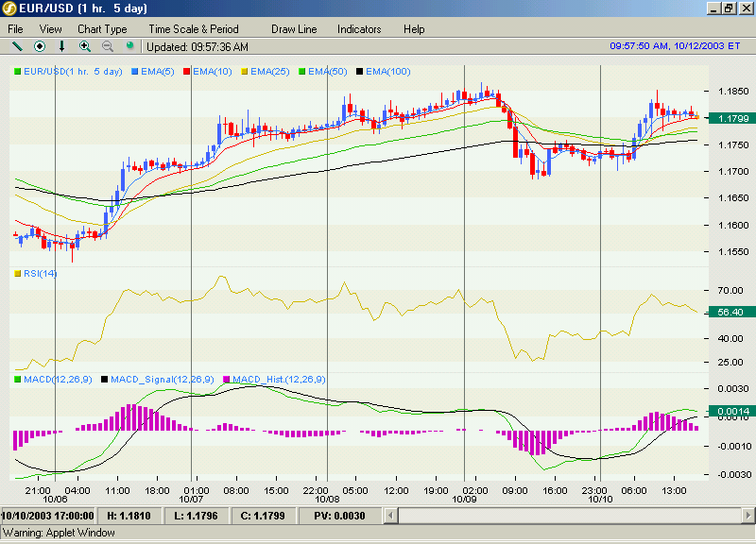Click the low value "L: 1.1796"

click(x=196, y=516)
